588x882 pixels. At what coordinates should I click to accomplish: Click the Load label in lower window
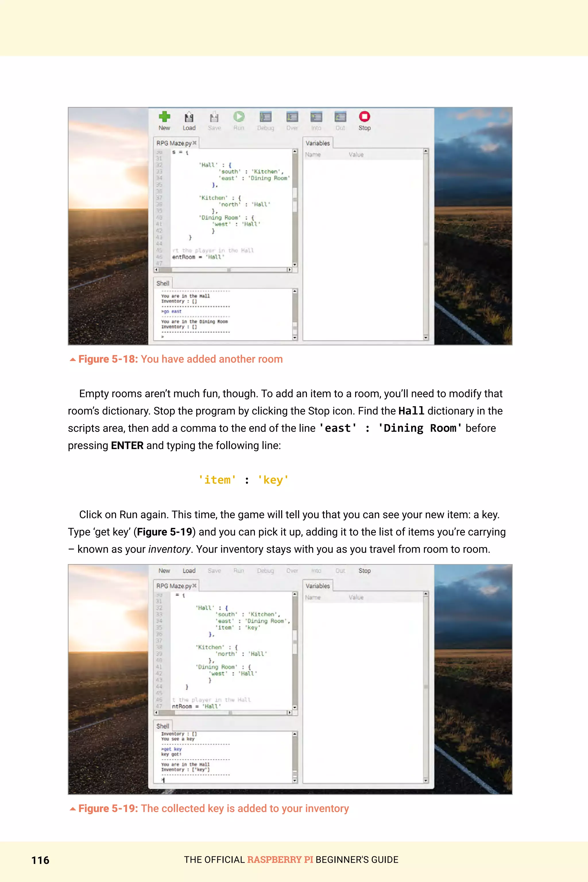pos(189,571)
